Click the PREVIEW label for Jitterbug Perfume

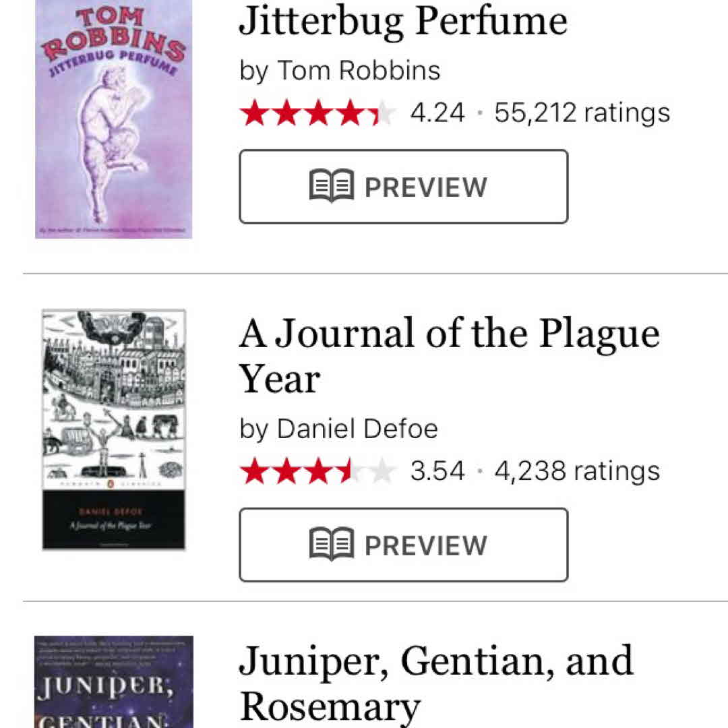(426, 187)
